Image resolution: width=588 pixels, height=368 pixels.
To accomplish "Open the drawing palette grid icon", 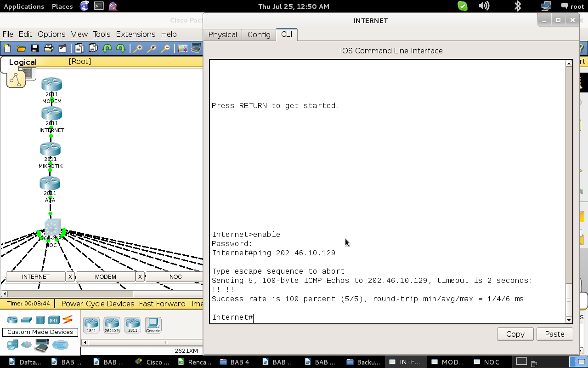I will coord(182,48).
